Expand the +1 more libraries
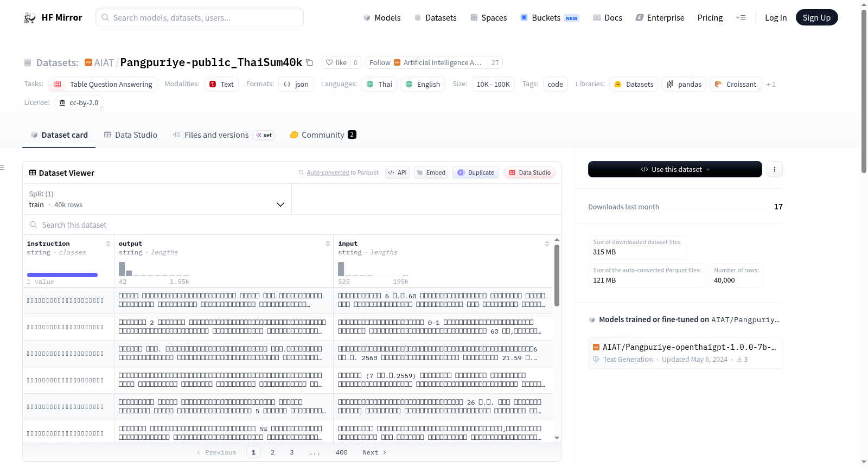The height and width of the screenshot is (467, 868). [x=771, y=85]
